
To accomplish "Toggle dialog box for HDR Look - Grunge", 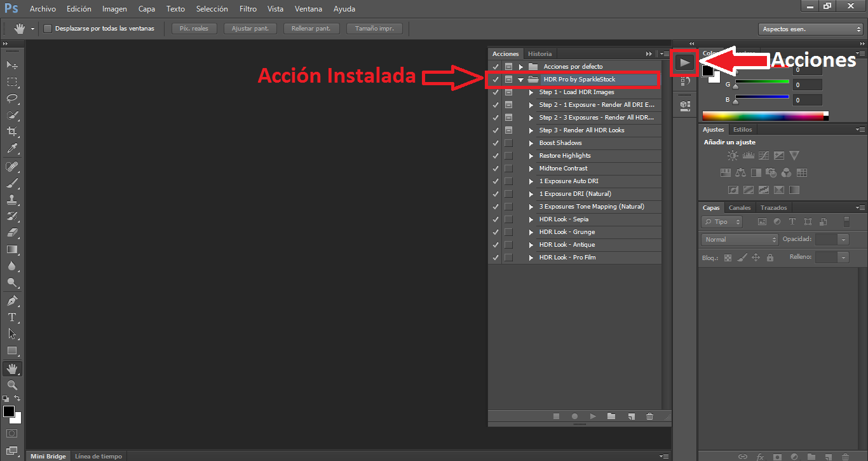I will 508,232.
